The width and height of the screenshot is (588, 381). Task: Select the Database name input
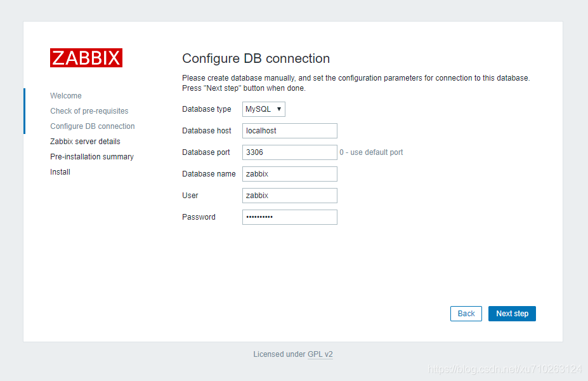tap(289, 174)
